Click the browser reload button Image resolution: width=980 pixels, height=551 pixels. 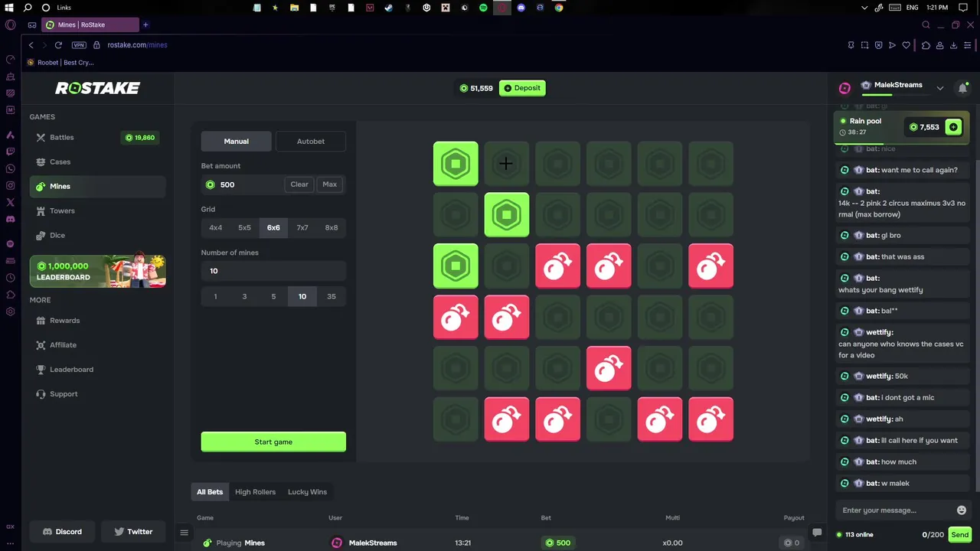[58, 45]
